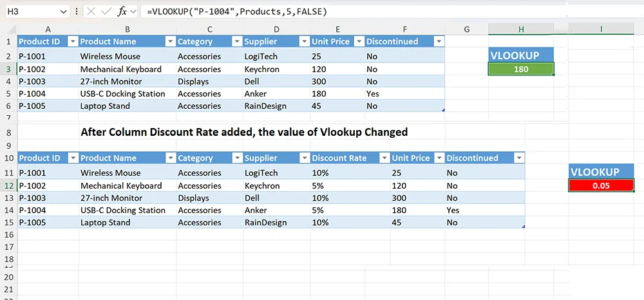This screenshot has height=300, width=644.
Task: Select column D header
Action: coord(276,28)
